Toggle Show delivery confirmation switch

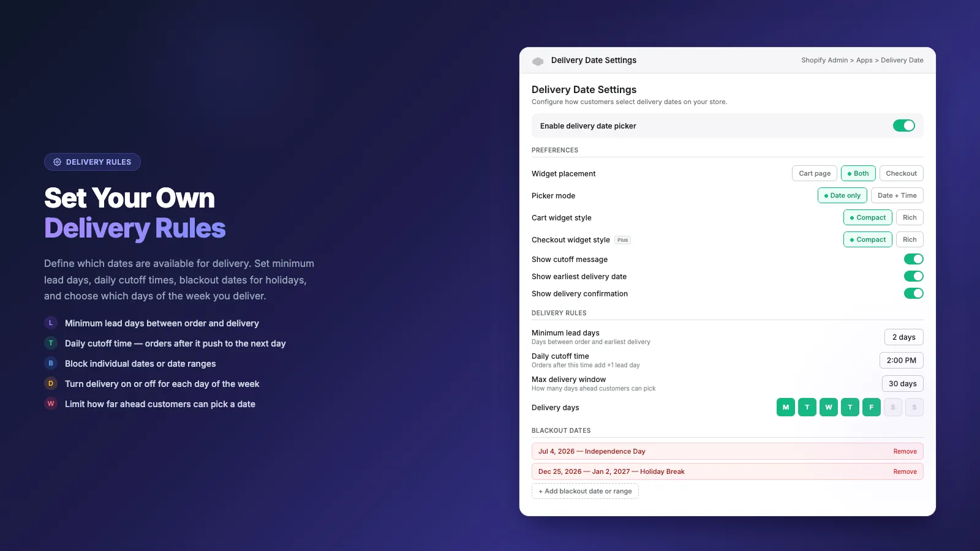click(x=914, y=293)
